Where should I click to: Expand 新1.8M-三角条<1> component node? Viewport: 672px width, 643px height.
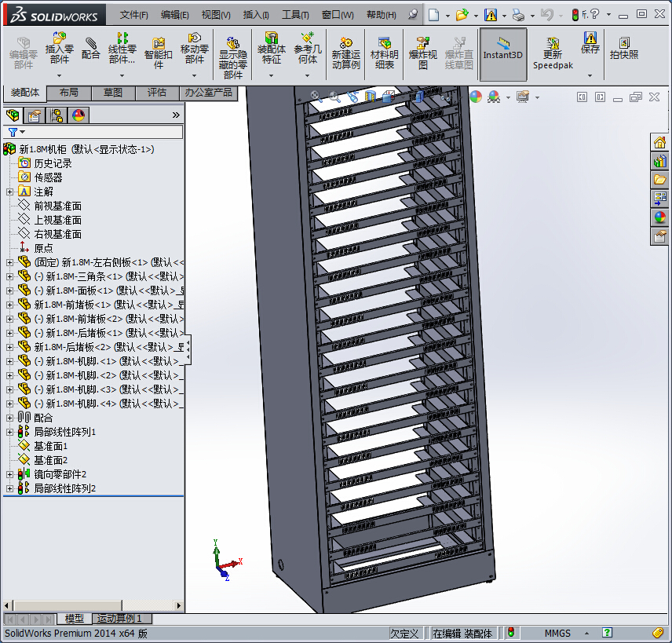click(9, 277)
